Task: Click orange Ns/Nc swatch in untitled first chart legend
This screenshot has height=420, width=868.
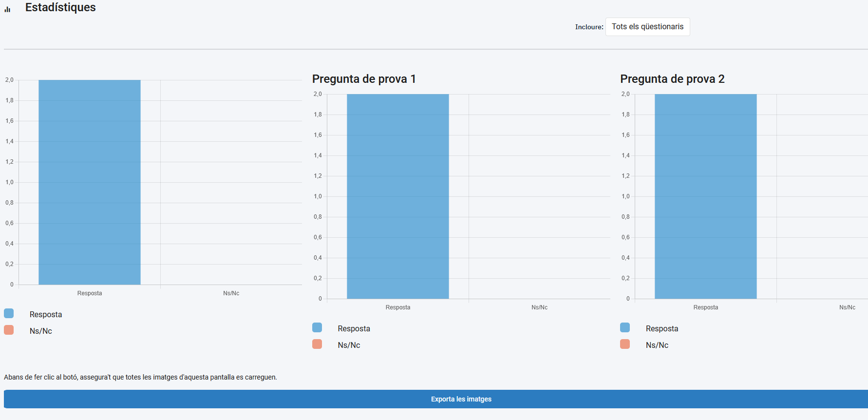Action: coord(9,330)
